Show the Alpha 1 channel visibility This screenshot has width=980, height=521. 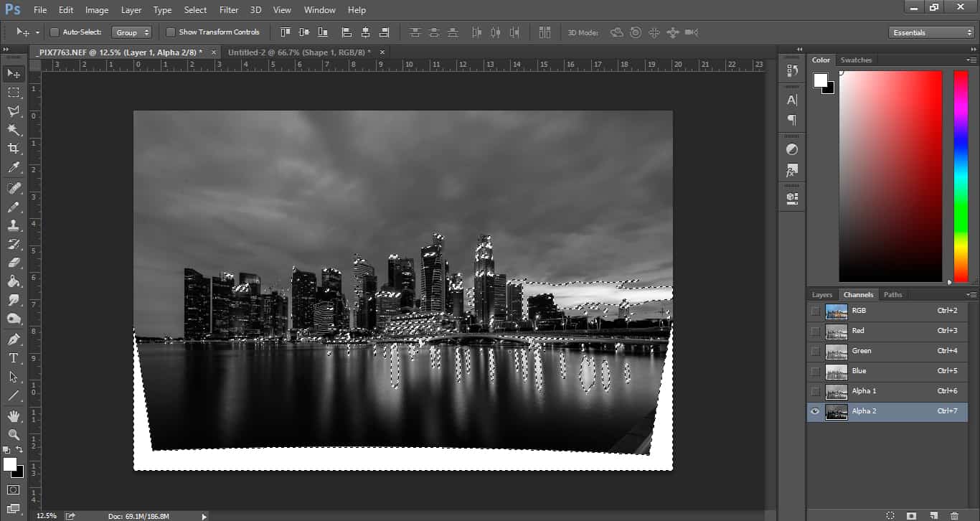[815, 391]
